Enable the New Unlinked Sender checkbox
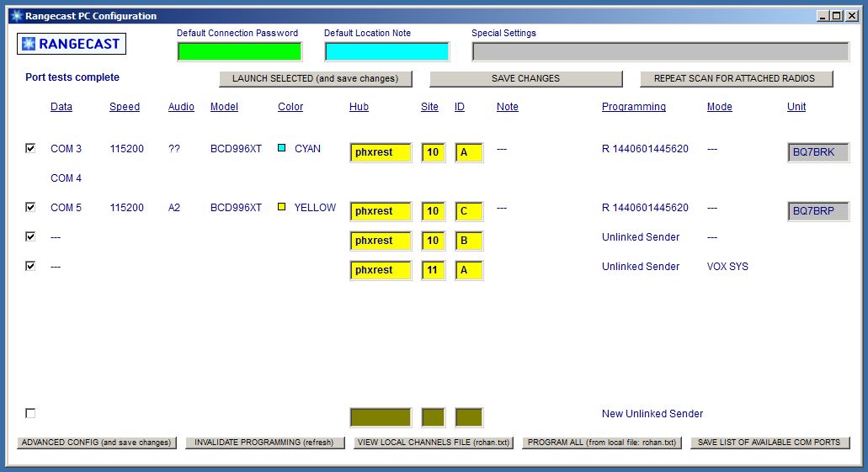868x472 pixels. click(30, 413)
